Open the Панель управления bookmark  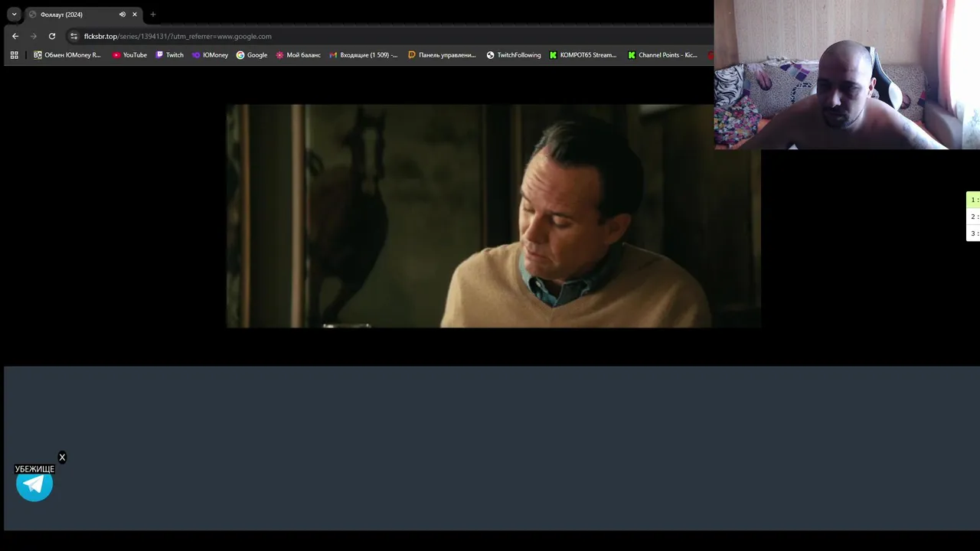tap(442, 55)
